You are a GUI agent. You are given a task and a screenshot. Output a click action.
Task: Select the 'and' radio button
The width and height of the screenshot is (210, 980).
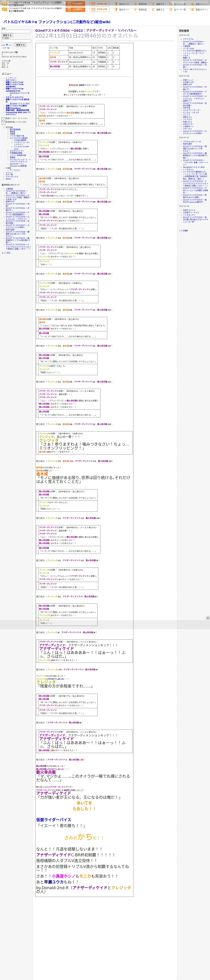point(7,45)
